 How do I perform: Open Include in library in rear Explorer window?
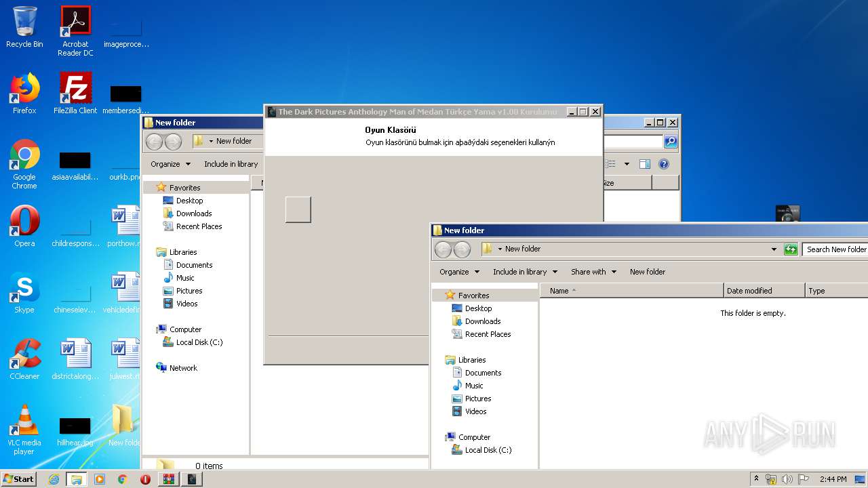(231, 164)
